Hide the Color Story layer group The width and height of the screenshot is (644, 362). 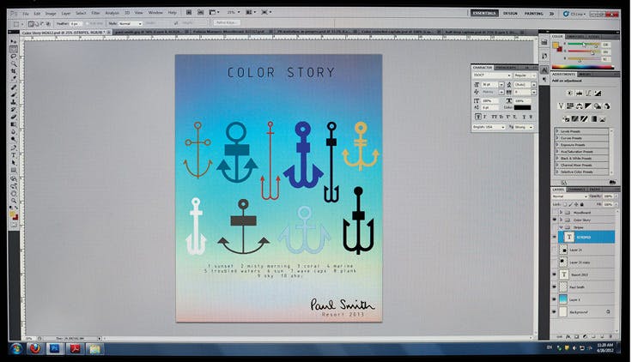[555, 220]
